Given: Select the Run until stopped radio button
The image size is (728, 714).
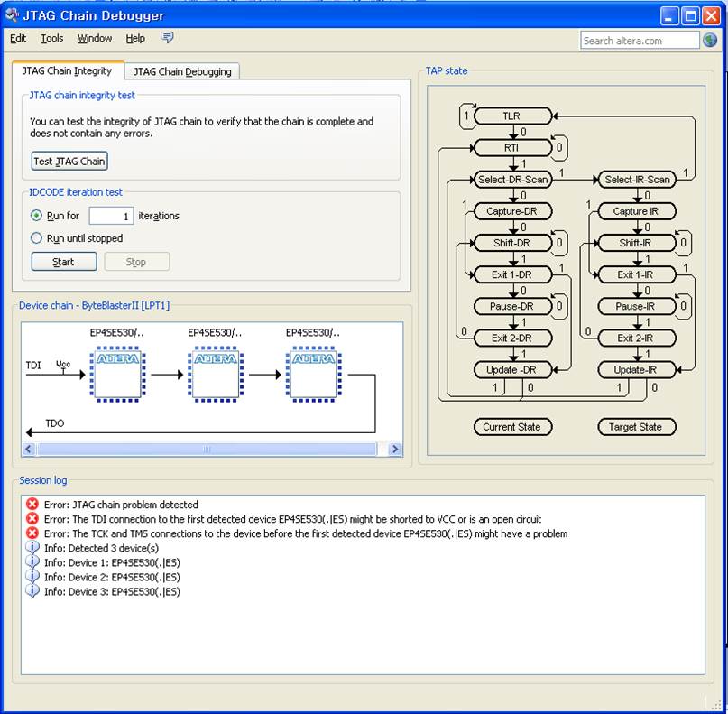Looking at the screenshot, I should click(37, 238).
